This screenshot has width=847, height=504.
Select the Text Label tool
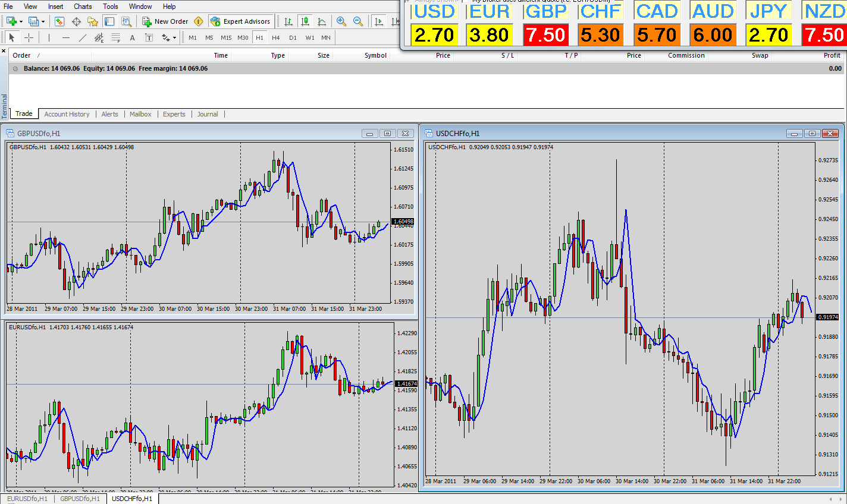point(149,37)
